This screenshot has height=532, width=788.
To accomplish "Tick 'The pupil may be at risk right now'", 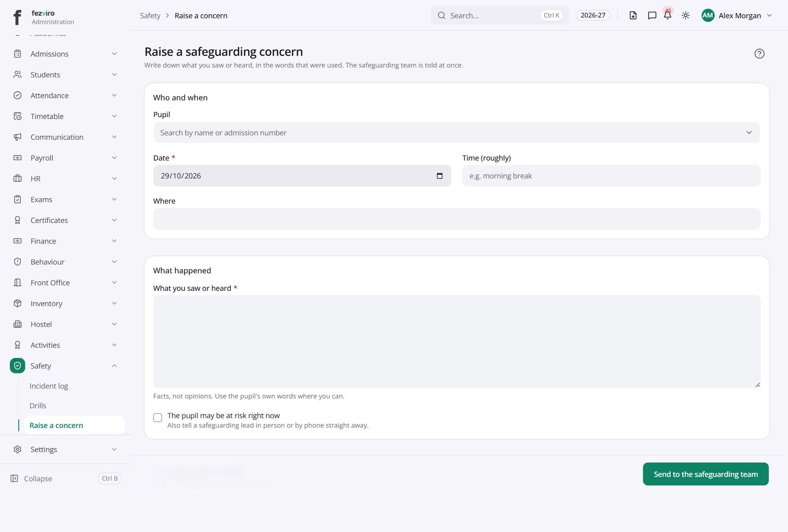I will tap(158, 417).
